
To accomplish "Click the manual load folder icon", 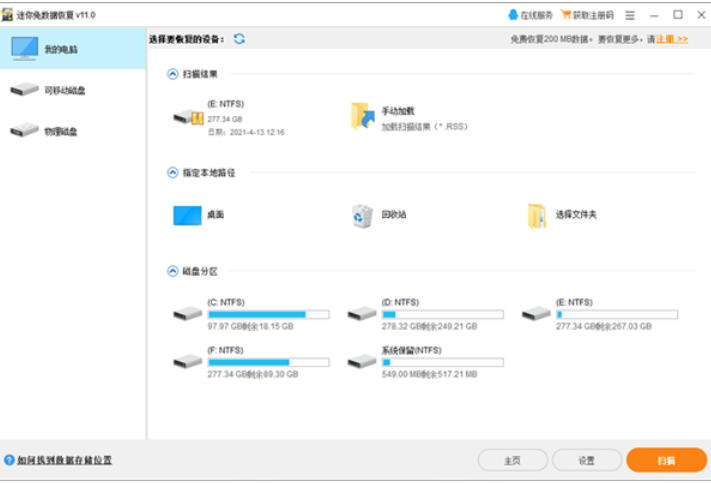I will [x=363, y=116].
